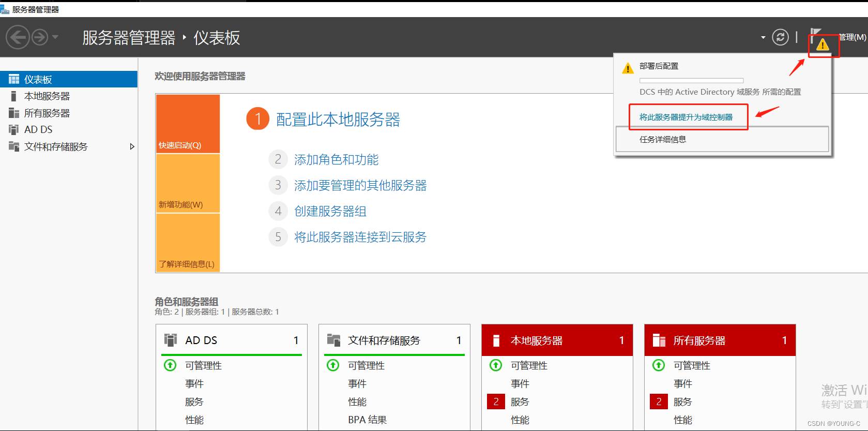Viewport: 868px width, 431px height.
Task: Click 任务详细信息 in the notification popup
Action: pos(663,139)
